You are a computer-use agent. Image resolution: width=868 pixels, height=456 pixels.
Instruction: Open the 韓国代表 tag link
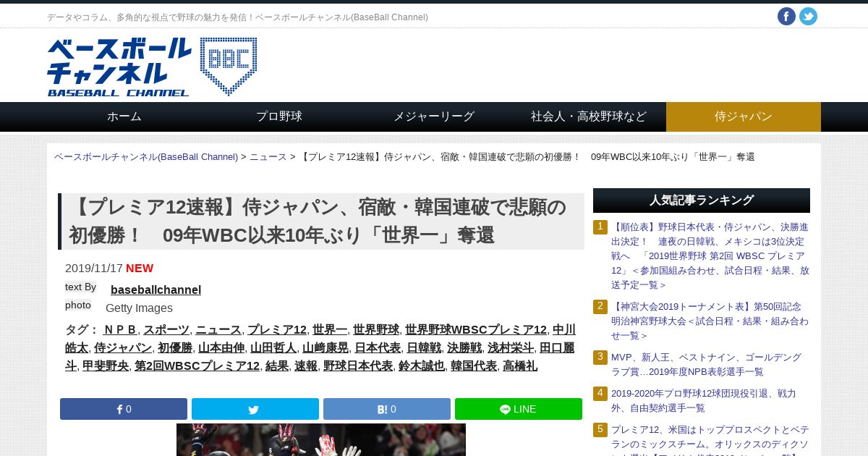(474, 366)
